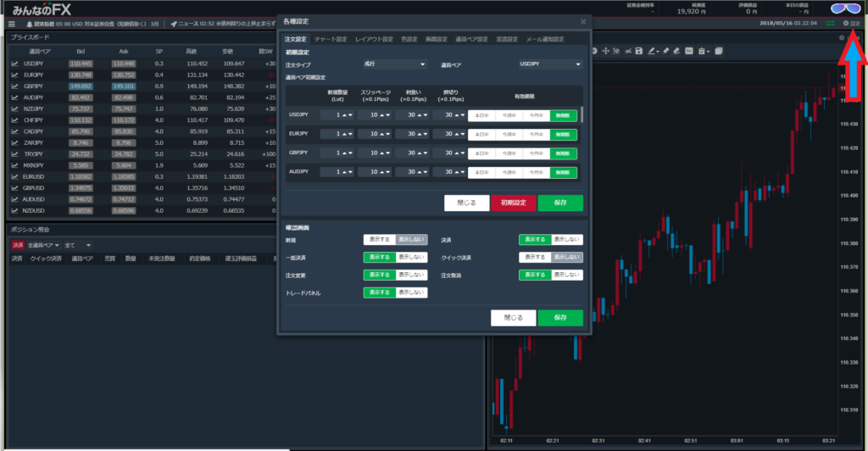The height and width of the screenshot is (451, 868).
Task: Click the bottom 保存 button in 確認画面 section
Action: click(x=560, y=318)
